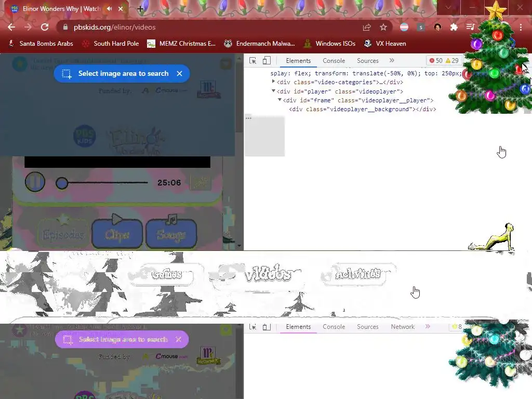
Task: Pause the video with the round button
Action: coord(35,181)
